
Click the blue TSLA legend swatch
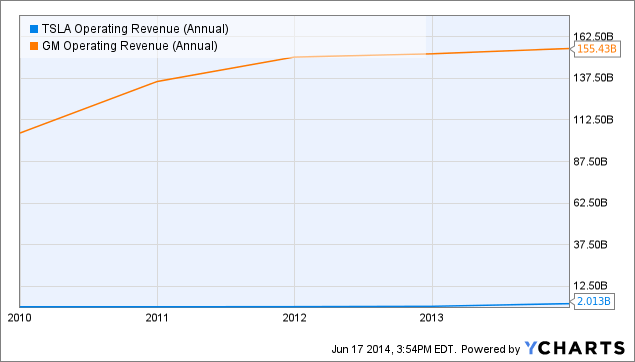pyautogui.click(x=34, y=29)
